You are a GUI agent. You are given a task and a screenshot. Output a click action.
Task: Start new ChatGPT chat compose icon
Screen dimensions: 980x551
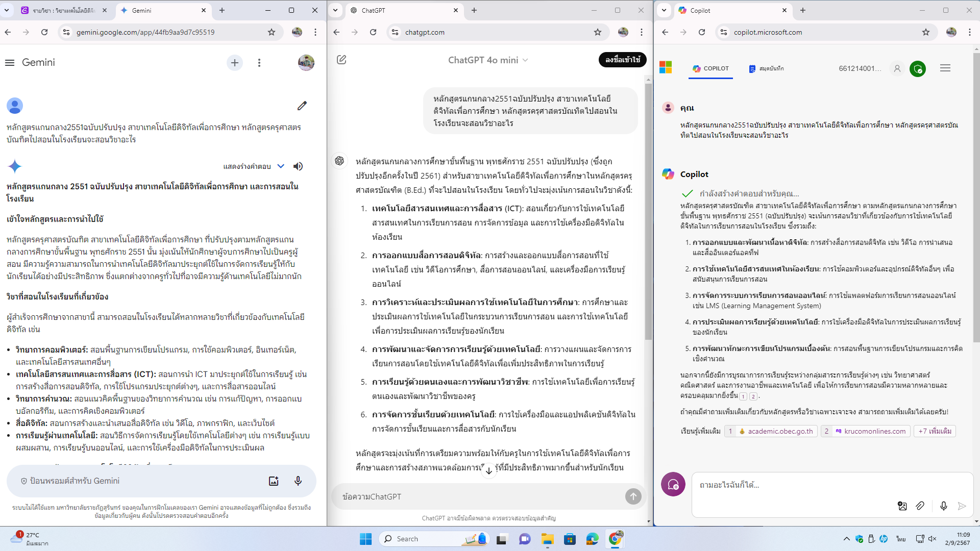341,60
